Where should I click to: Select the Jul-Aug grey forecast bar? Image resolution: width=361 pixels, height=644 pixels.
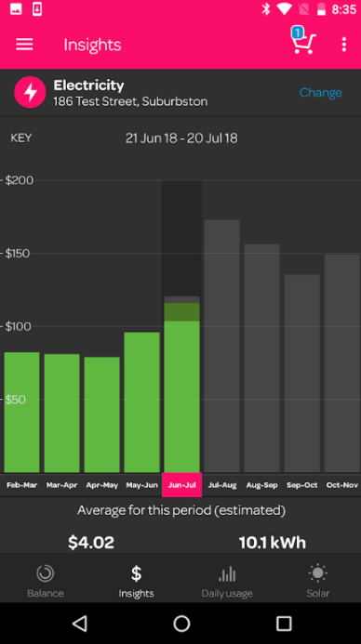[222, 347]
